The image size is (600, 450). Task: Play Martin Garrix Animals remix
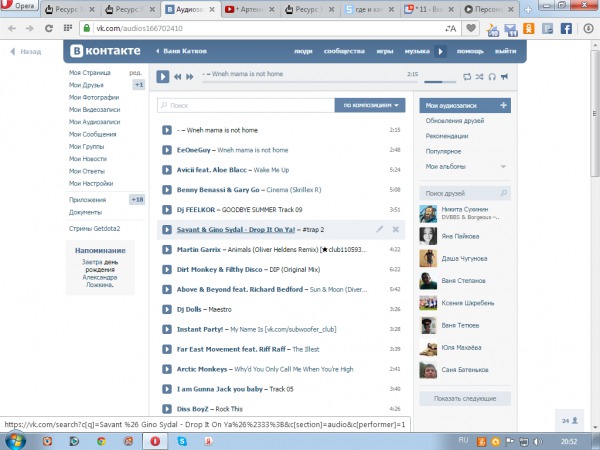tap(167, 249)
